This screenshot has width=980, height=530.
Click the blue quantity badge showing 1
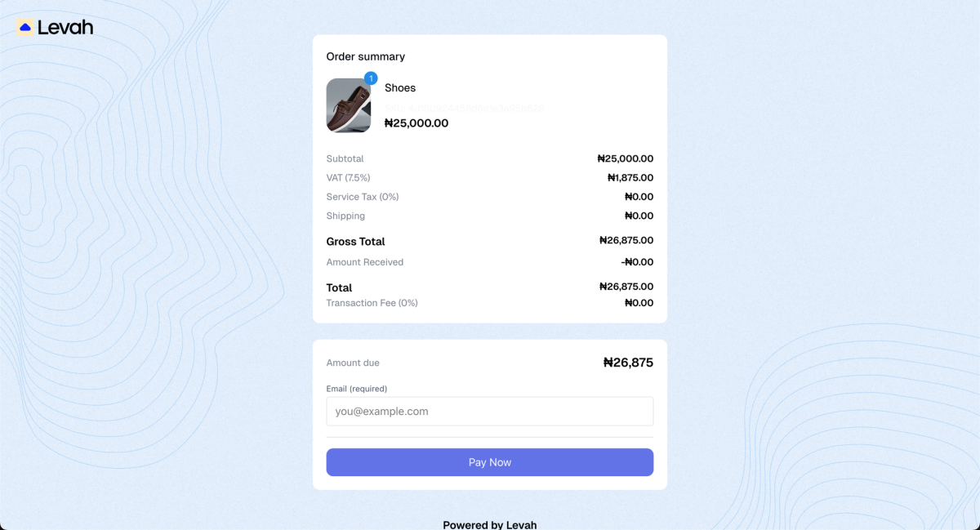pyautogui.click(x=371, y=78)
